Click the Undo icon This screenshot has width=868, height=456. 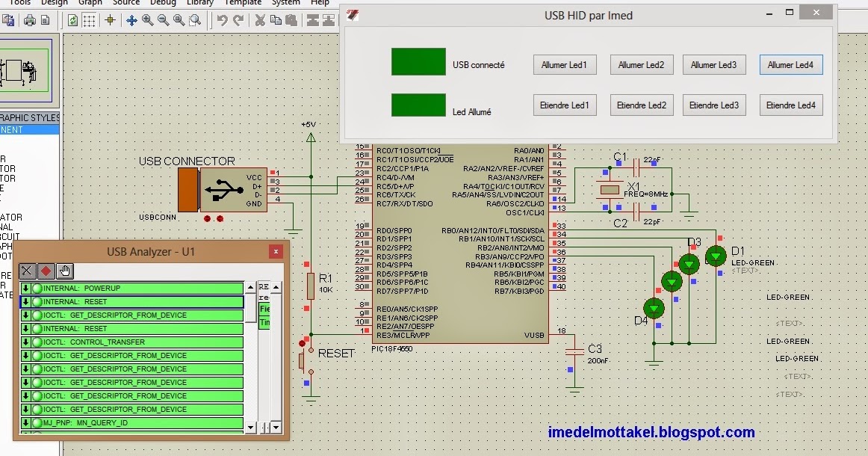[223, 19]
